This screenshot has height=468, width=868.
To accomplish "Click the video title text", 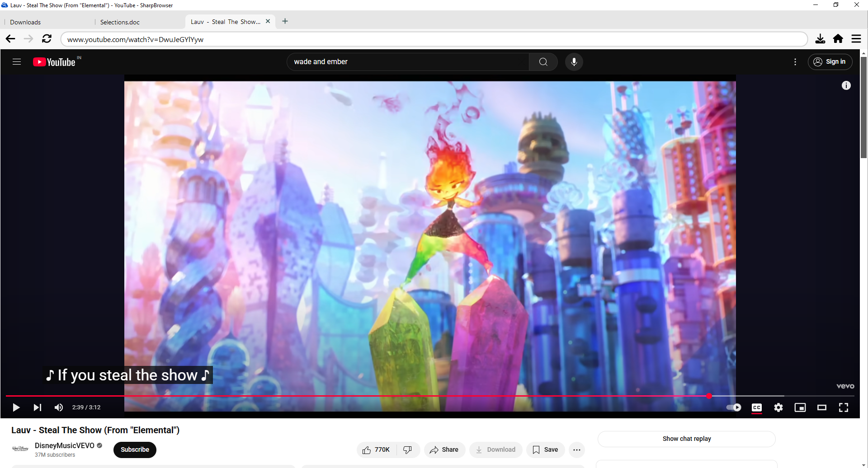I will [95, 431].
